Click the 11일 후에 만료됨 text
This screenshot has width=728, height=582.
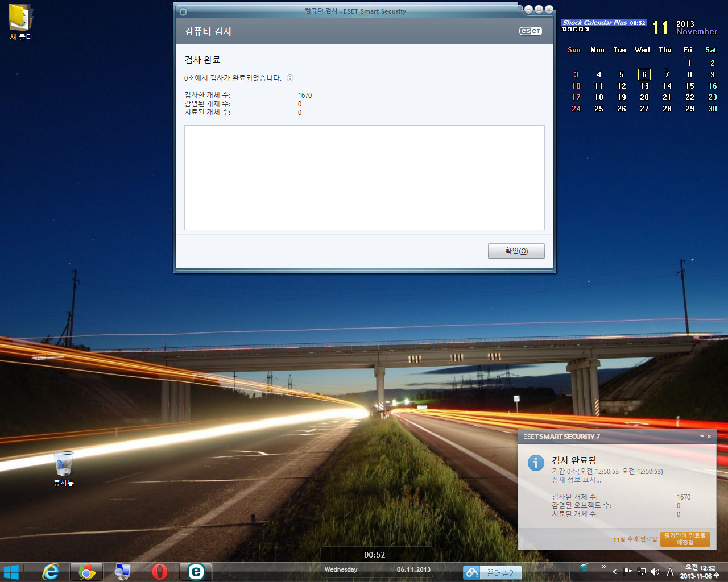tap(635, 539)
